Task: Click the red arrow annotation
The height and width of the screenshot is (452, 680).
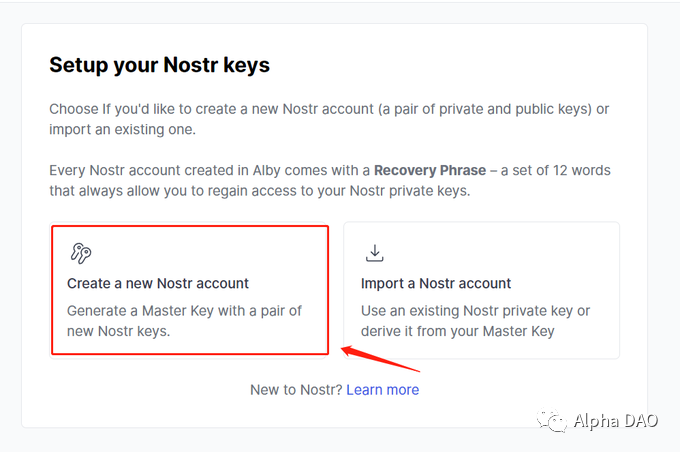Action: point(380,358)
